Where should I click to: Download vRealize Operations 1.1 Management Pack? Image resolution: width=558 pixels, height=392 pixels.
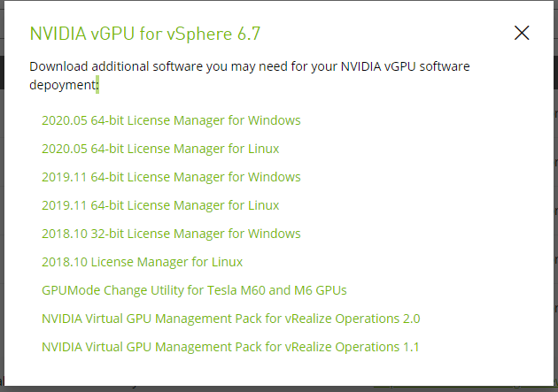(x=230, y=347)
